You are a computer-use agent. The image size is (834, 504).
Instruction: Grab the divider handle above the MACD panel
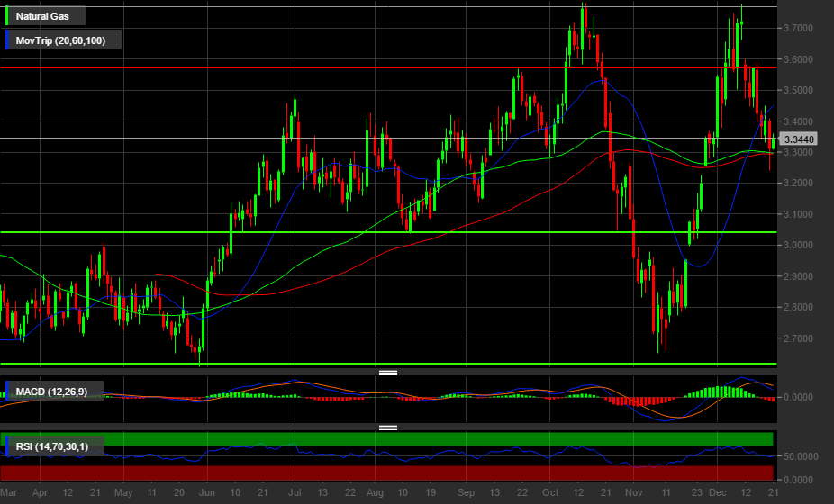[388, 373]
